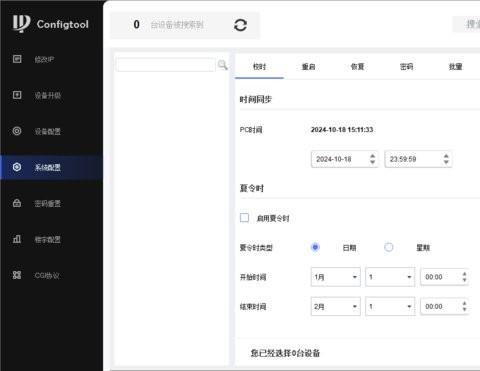Click the 台设备被搜索到 device count text
480x371 pixels.
[177, 25]
